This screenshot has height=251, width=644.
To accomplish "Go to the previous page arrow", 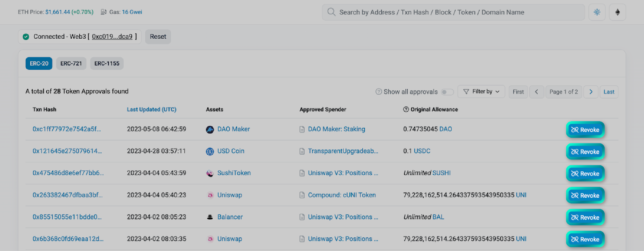I will pyautogui.click(x=537, y=92).
